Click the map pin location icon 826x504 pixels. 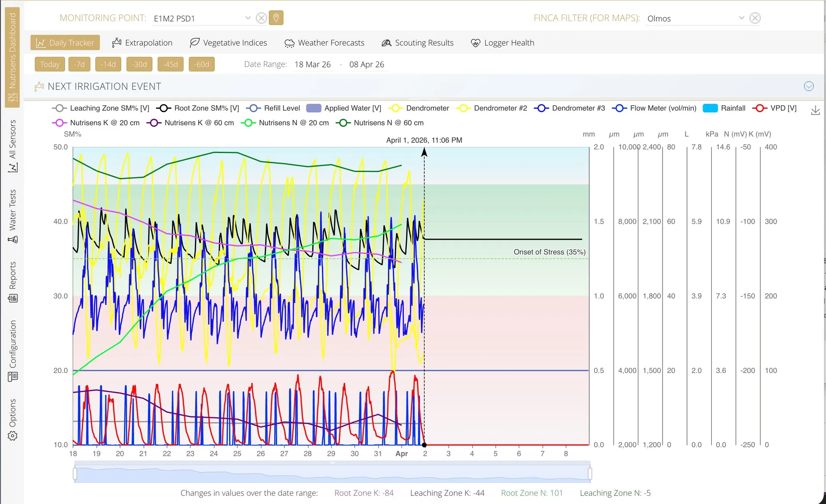click(x=276, y=18)
